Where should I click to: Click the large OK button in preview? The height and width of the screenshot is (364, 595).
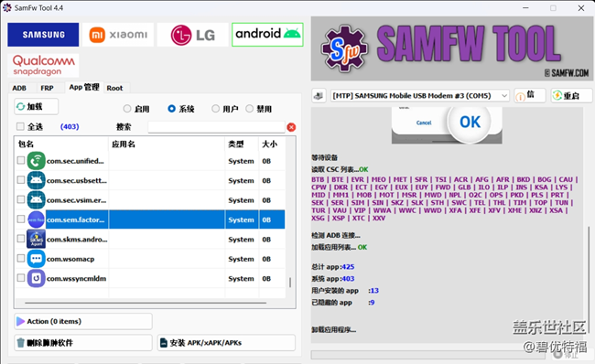(x=470, y=122)
